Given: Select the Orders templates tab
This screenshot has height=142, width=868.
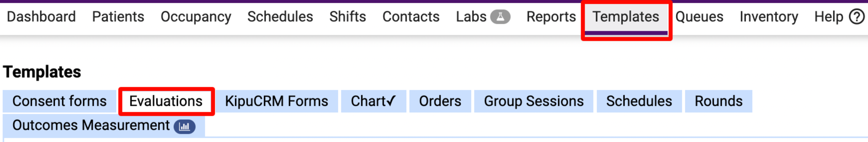Looking at the screenshot, I should (440, 101).
